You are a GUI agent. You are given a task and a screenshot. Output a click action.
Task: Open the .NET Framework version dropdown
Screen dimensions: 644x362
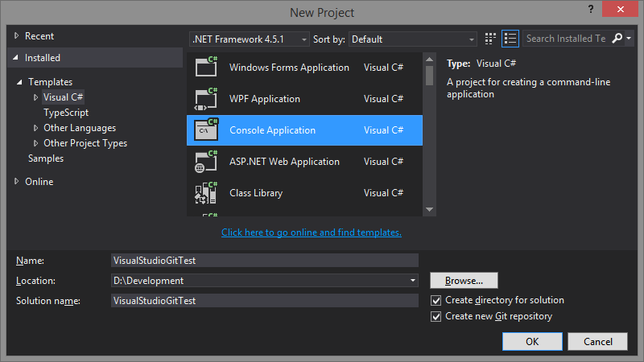pos(250,39)
